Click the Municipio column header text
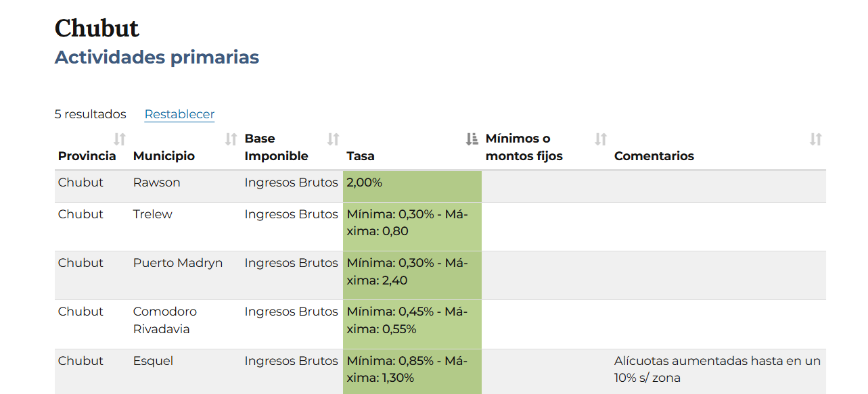Screen dimensions: 868x394 (x=164, y=156)
